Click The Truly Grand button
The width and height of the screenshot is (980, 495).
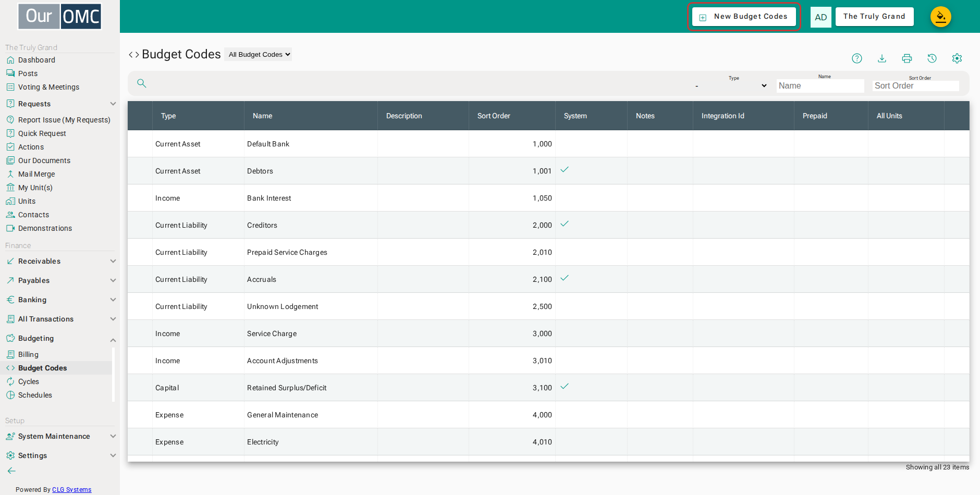874,17
